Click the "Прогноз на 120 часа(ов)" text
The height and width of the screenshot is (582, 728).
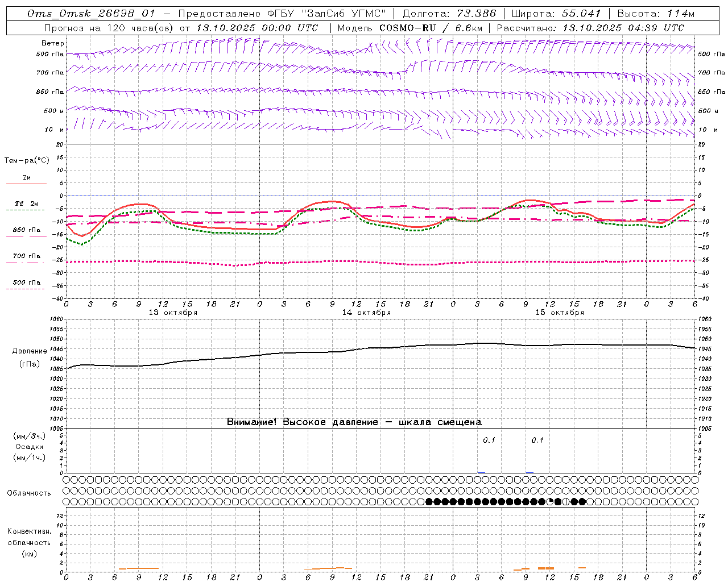click(x=109, y=28)
